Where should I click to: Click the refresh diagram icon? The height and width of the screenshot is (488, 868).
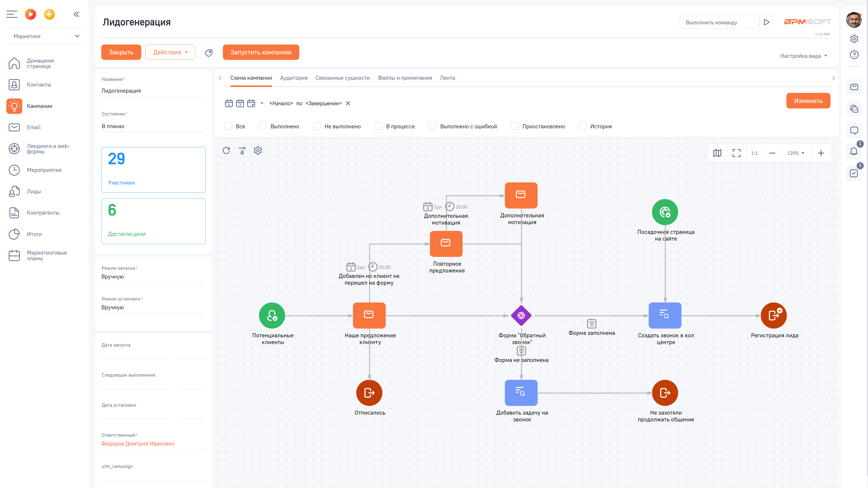pos(226,150)
